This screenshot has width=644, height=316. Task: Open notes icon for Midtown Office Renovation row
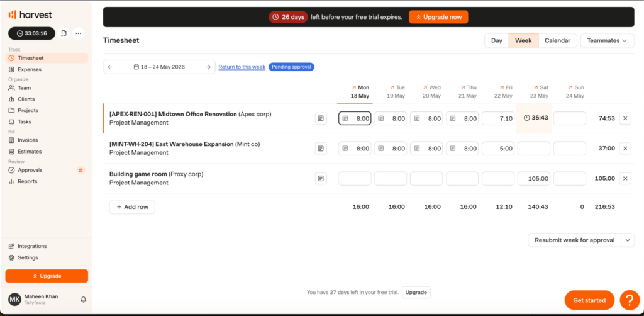(x=321, y=118)
